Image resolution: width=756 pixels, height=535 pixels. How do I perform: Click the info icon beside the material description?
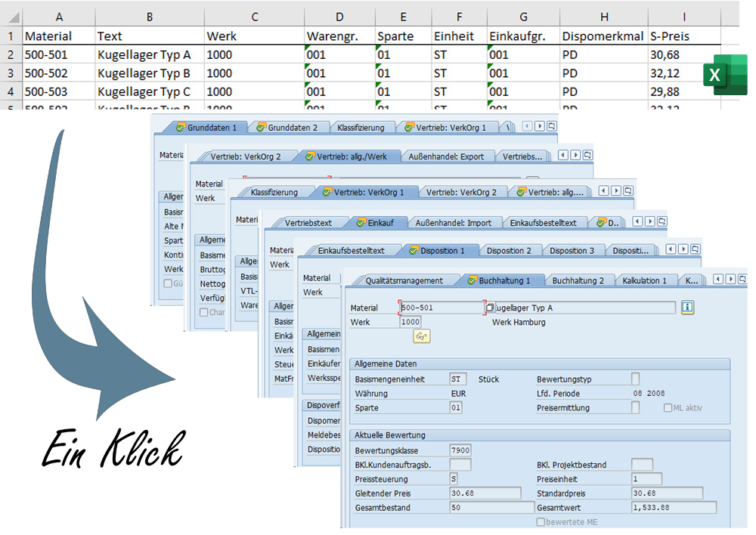pyautogui.click(x=687, y=307)
